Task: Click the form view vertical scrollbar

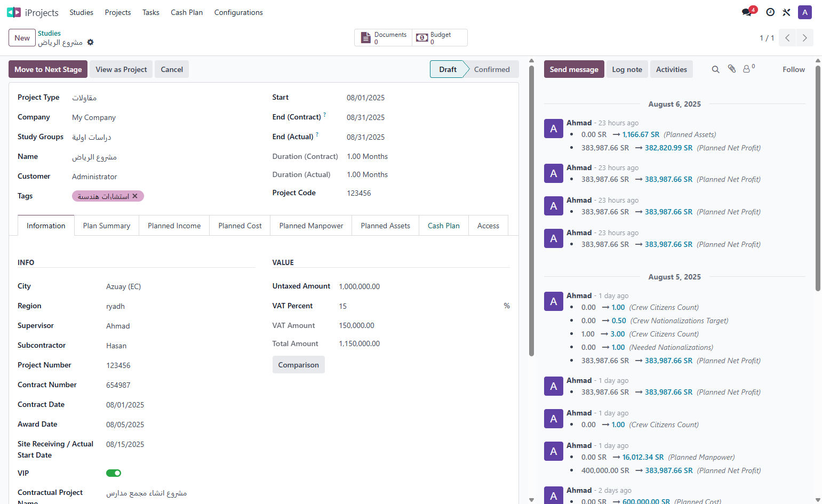Action: 531,211
